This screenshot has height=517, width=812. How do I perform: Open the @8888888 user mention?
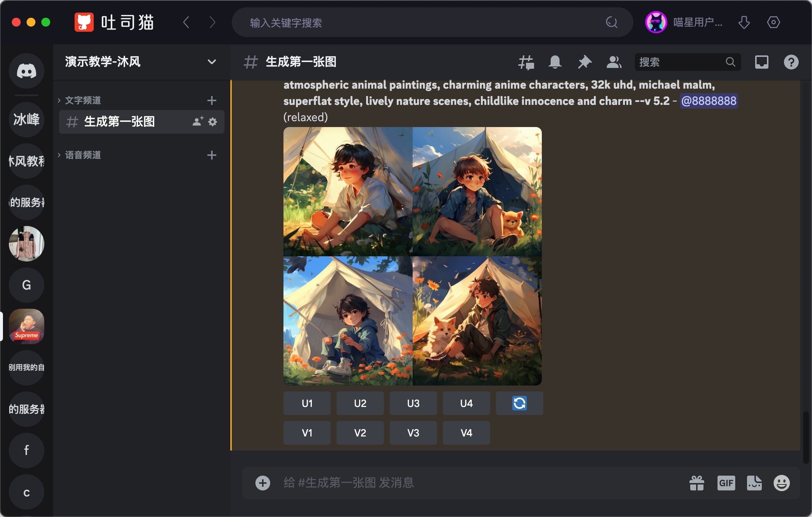[x=708, y=101]
